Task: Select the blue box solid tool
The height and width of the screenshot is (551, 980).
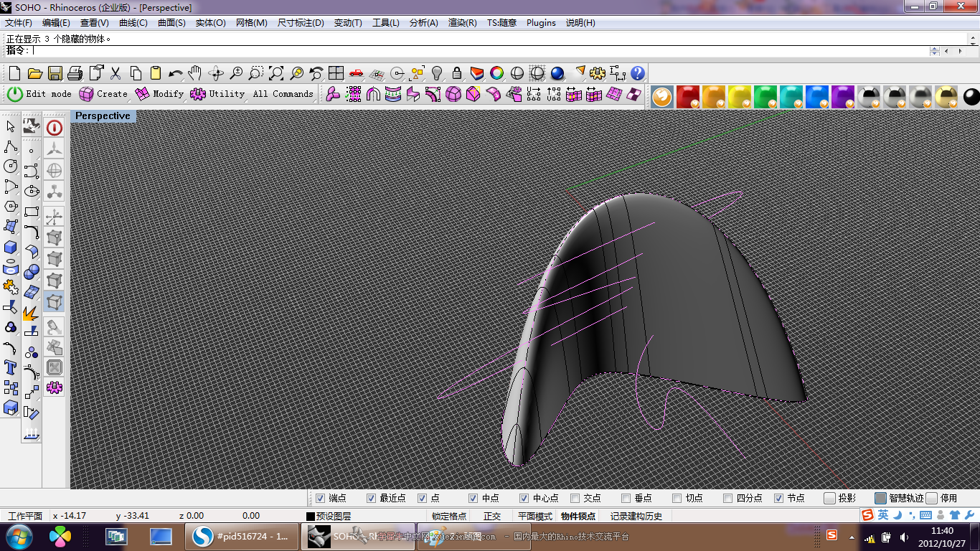Action: [x=11, y=248]
